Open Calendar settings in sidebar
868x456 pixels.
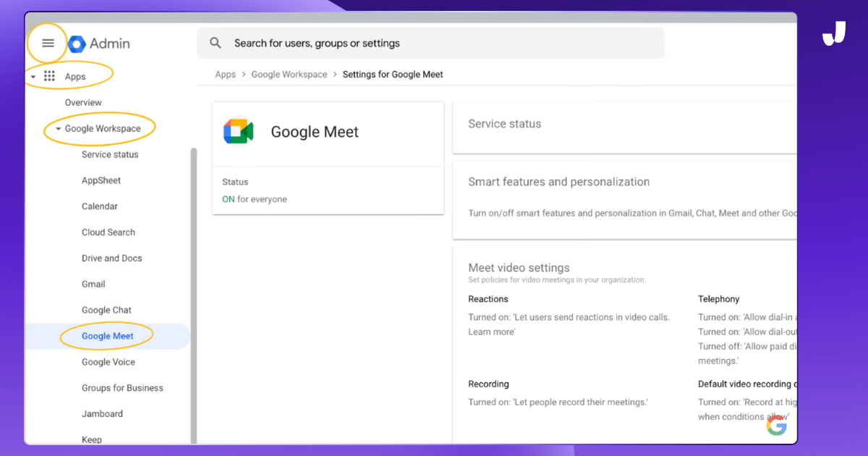[x=100, y=206]
